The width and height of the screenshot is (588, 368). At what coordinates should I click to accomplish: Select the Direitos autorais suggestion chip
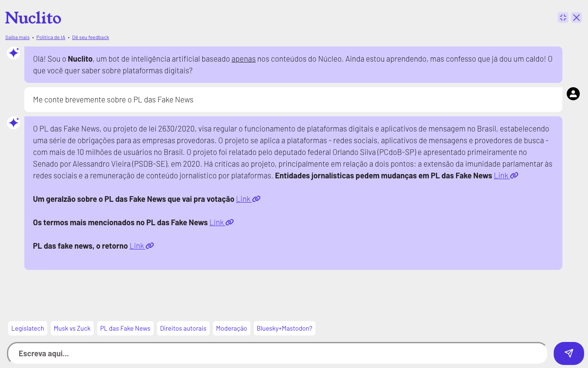183,329
